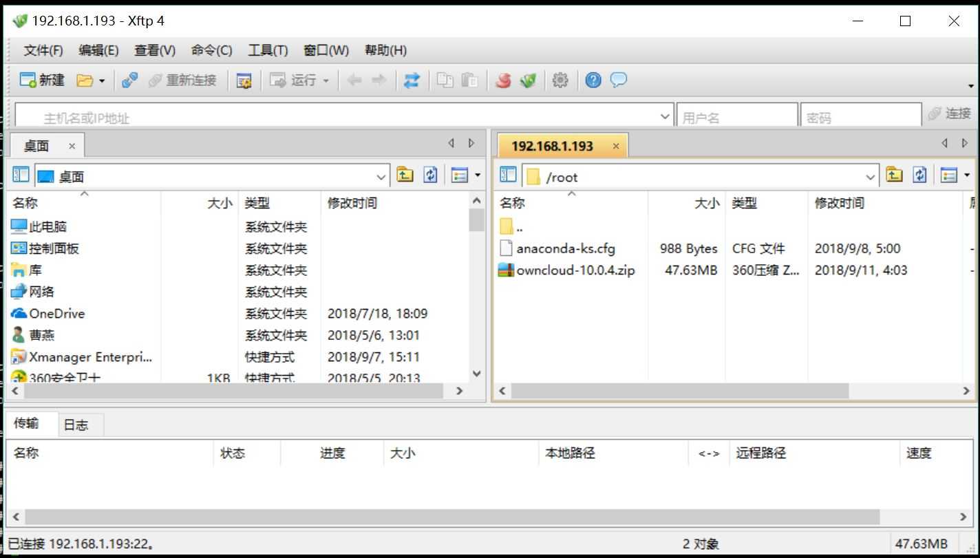Click the connect link icon in toolbar

pyautogui.click(x=129, y=81)
